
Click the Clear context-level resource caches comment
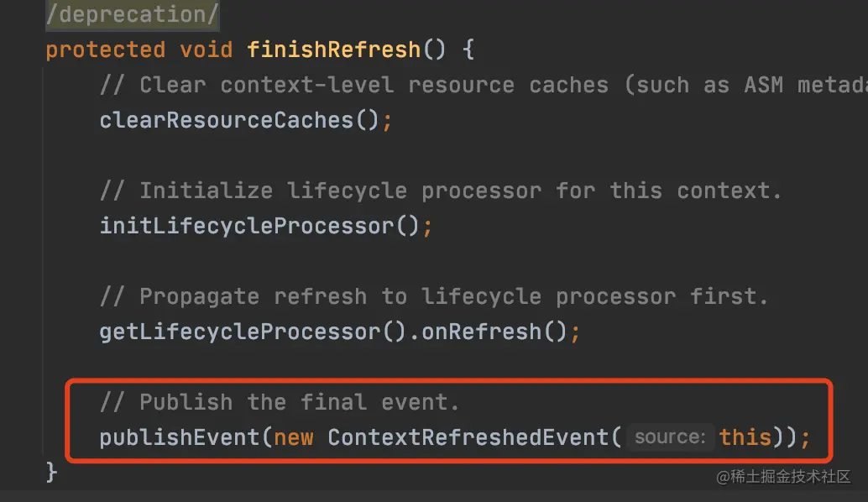[484, 85]
